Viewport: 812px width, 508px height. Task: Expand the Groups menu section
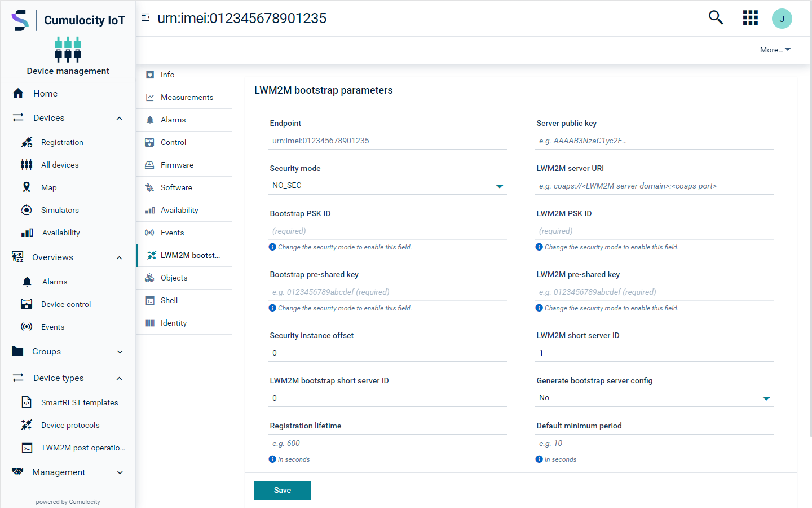pyautogui.click(x=120, y=352)
